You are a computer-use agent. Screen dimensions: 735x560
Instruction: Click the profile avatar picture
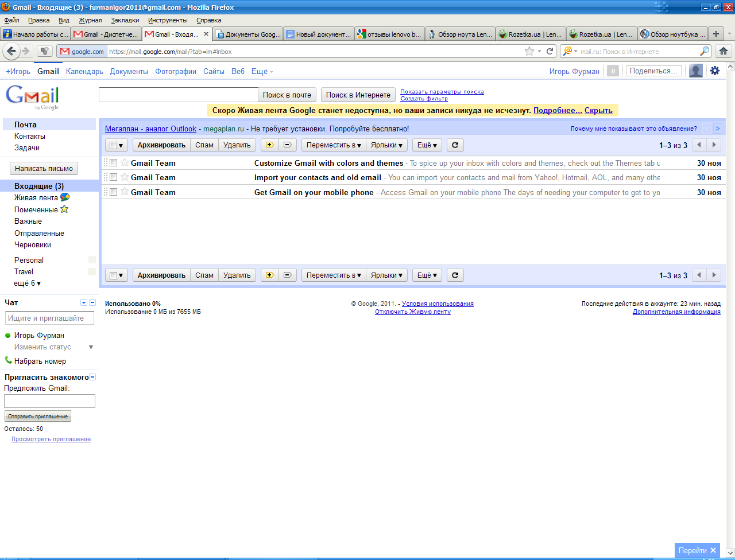tap(696, 71)
